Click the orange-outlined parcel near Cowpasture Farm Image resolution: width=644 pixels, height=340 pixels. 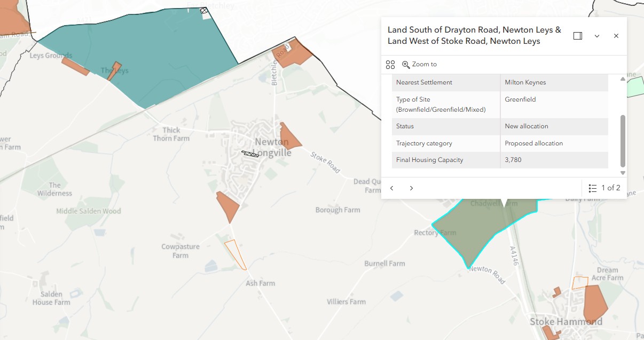235,254
